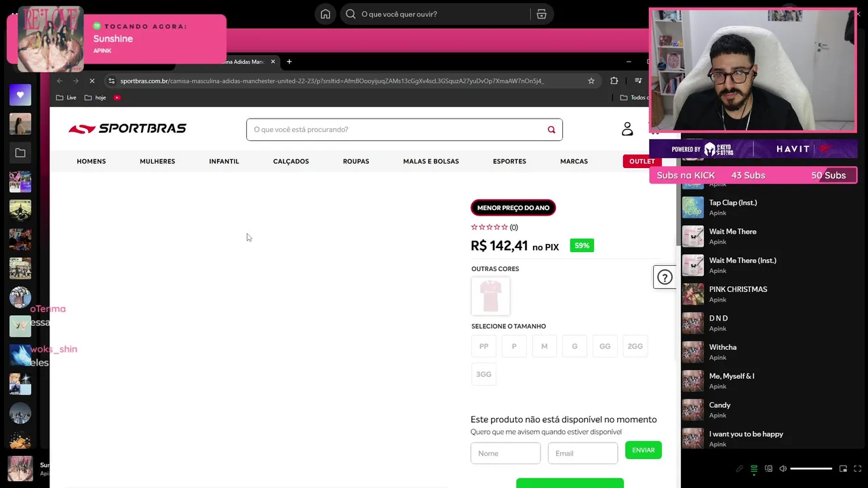
Task: Open a new browser tab
Action: coord(289,62)
